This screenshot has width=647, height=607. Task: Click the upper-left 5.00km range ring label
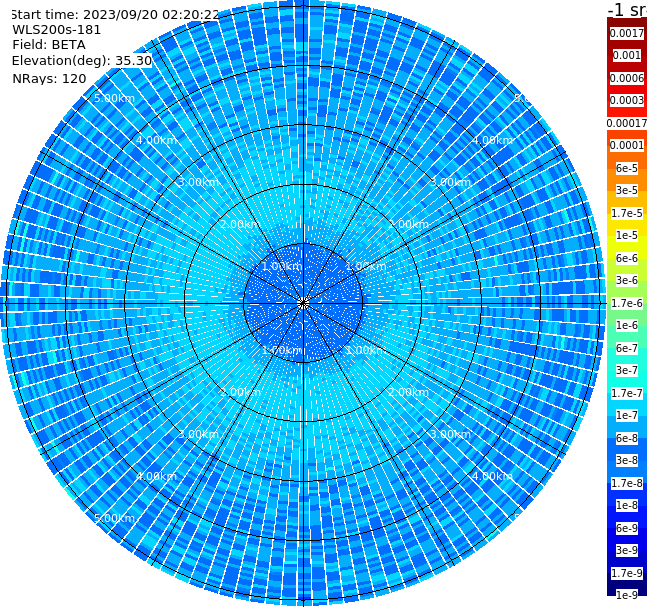click(114, 98)
